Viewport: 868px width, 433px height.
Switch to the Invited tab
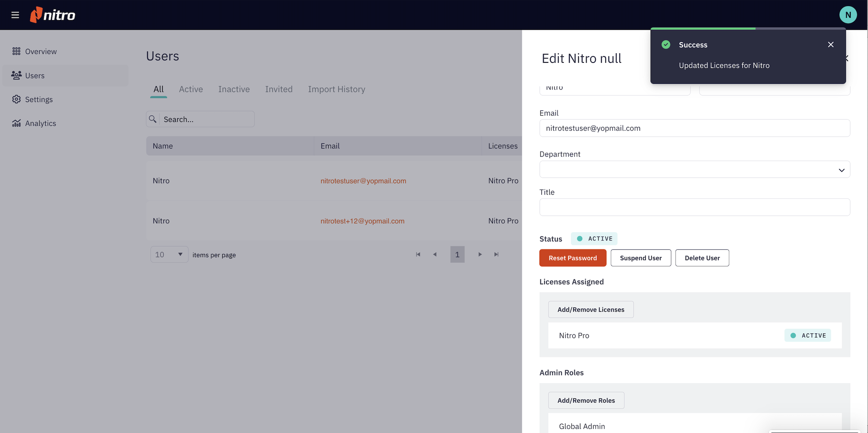pyautogui.click(x=279, y=89)
